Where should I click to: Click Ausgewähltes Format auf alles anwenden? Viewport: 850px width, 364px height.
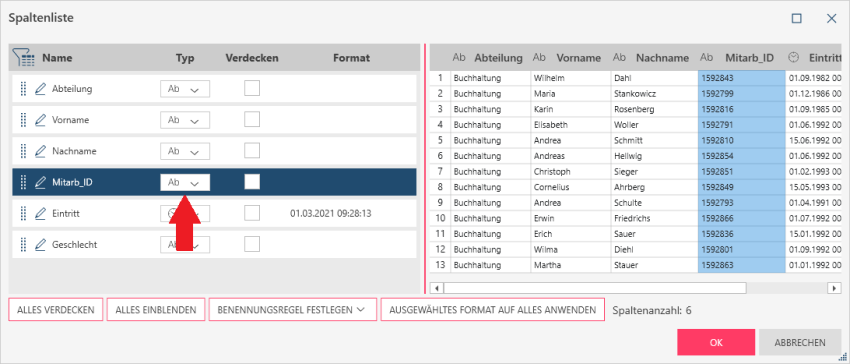click(492, 310)
